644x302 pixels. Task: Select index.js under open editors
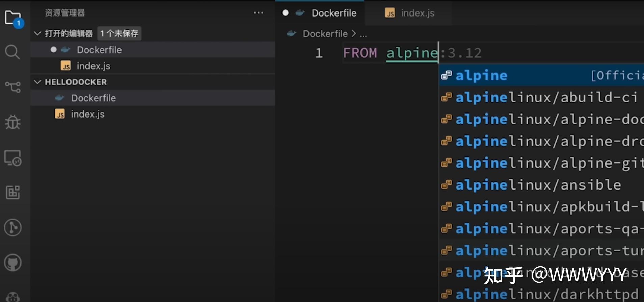pos(153,66)
